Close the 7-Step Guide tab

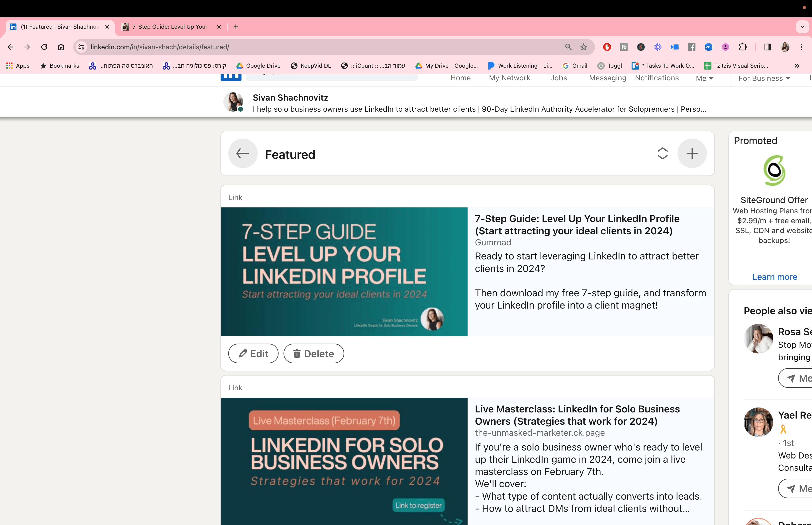click(219, 27)
